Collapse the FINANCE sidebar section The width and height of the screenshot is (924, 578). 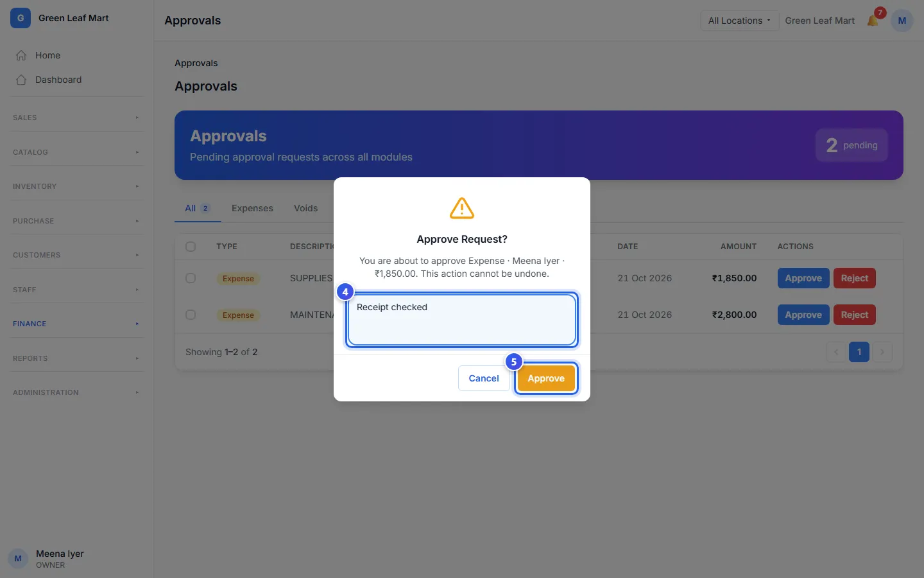76,324
